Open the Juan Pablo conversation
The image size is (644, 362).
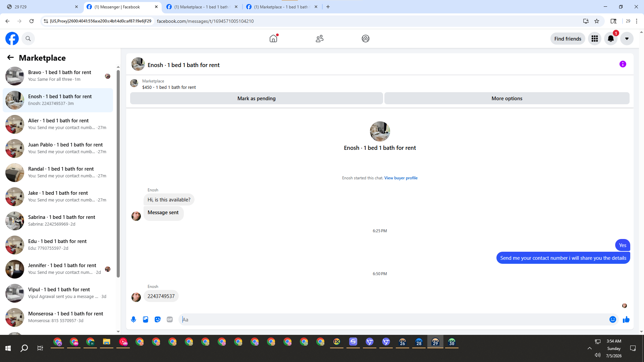coord(58,148)
